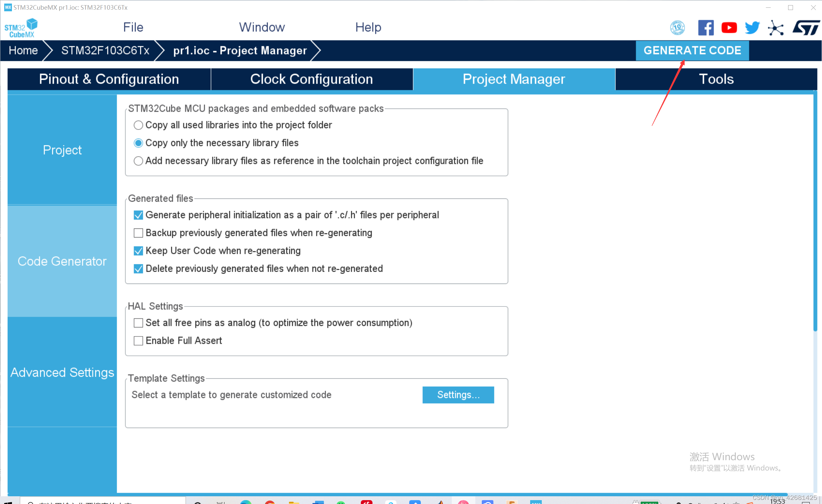Select the Project Manager tab
822x504 pixels.
pyautogui.click(x=514, y=79)
